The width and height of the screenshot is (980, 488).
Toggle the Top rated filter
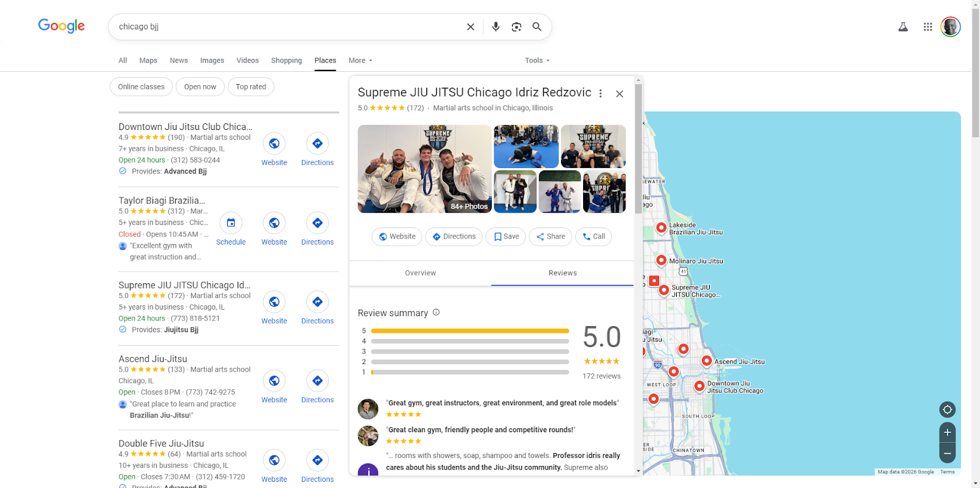[x=251, y=87]
